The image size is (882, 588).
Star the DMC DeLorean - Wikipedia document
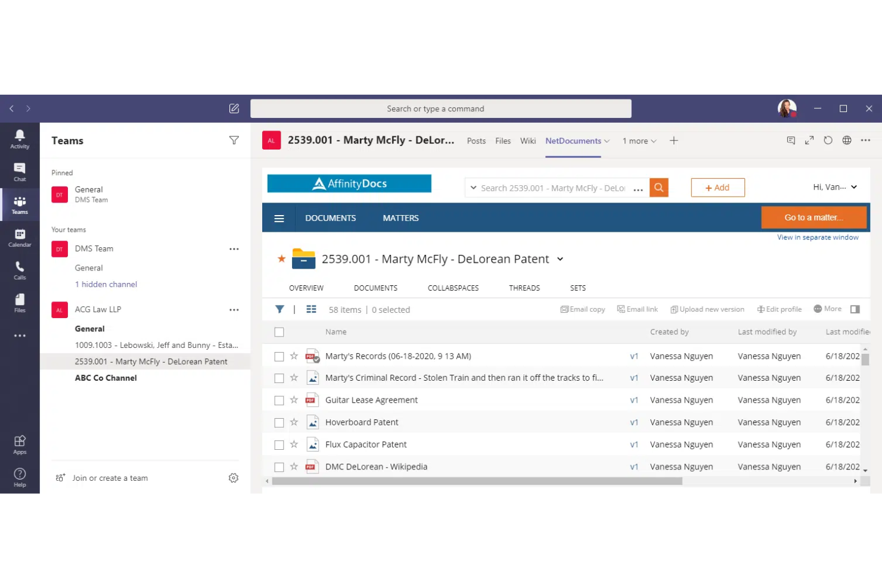294,466
